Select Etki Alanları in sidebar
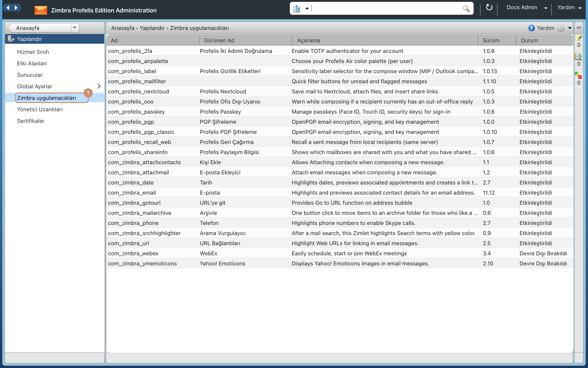This screenshot has width=588, height=368. [32, 63]
